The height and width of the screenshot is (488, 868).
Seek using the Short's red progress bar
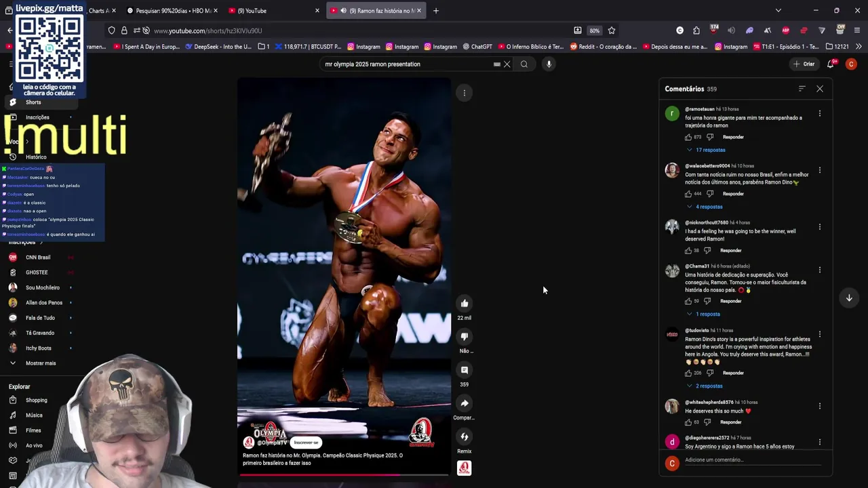click(344, 474)
